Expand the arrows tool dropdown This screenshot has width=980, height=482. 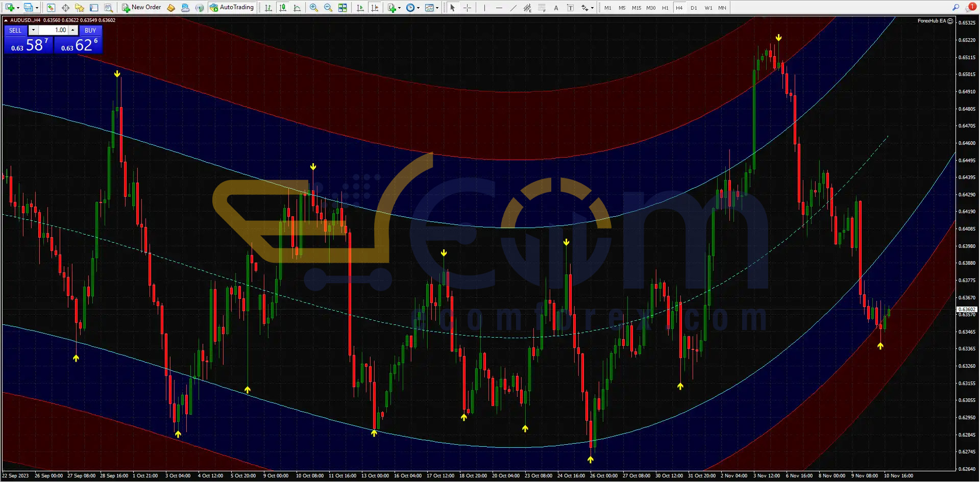coord(592,8)
